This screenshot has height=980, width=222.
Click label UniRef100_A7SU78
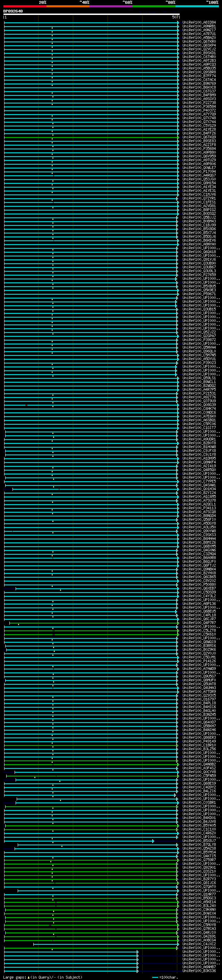pos(199,501)
